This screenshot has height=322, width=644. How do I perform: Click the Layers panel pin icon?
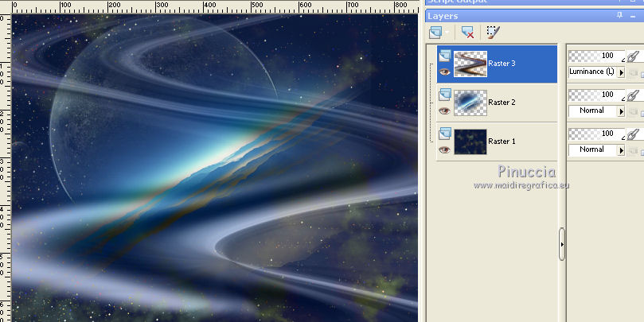pos(620,16)
